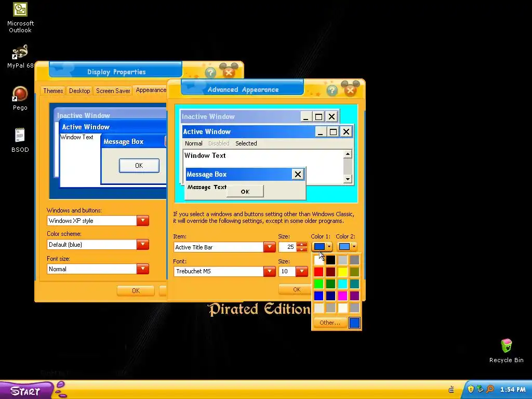Choose the bright blue palette swatch
This screenshot has width=532, height=399.
coord(318,296)
